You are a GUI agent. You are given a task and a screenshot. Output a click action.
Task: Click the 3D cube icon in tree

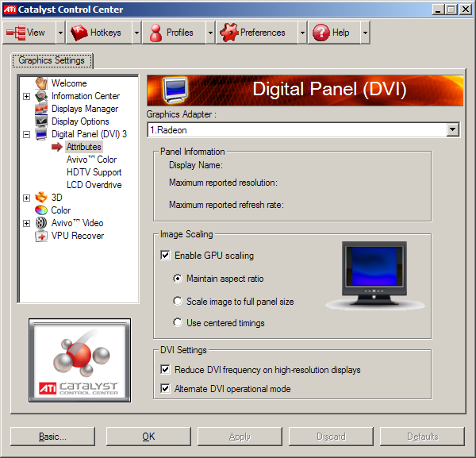click(41, 198)
